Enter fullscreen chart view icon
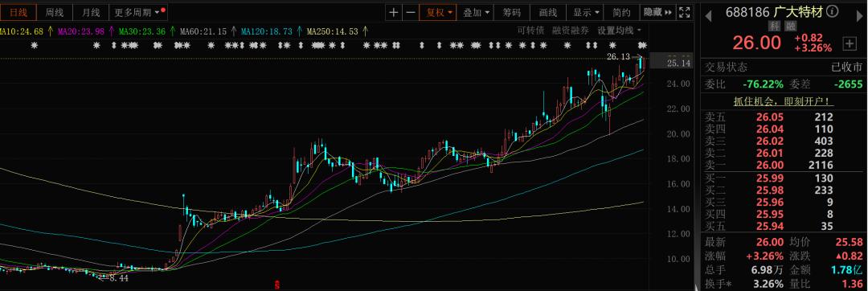Image resolution: width=868 pixels, height=291 pixels. [685, 12]
